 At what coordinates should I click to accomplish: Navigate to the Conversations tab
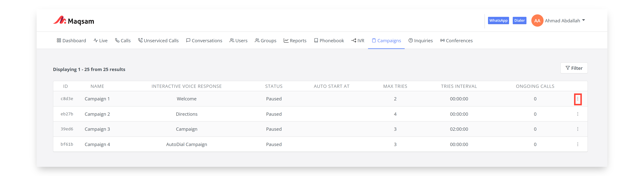204,41
